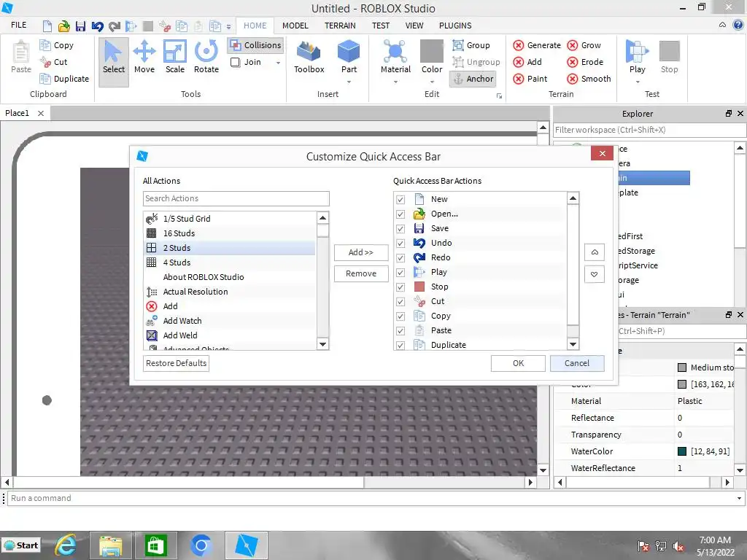This screenshot has height=560, width=747.
Task: Click Add terrain tool in ribbon
Action: 527,62
